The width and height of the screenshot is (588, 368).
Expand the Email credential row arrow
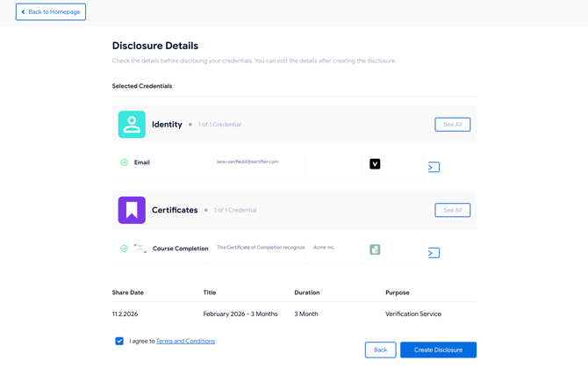click(x=434, y=167)
